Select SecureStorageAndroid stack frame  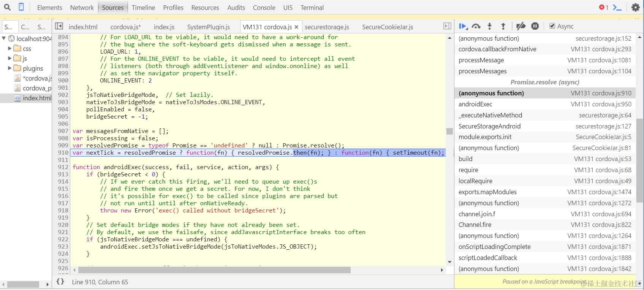[545, 126]
